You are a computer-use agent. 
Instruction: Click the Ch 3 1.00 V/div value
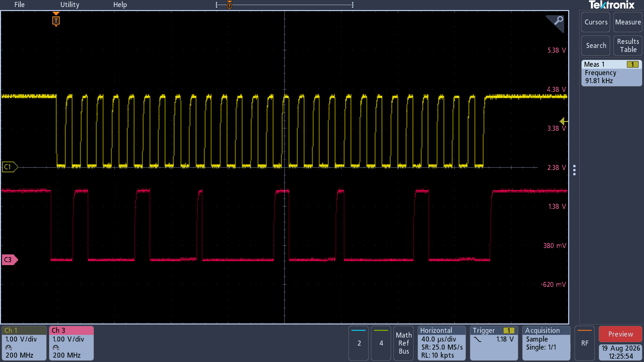pos(68,339)
